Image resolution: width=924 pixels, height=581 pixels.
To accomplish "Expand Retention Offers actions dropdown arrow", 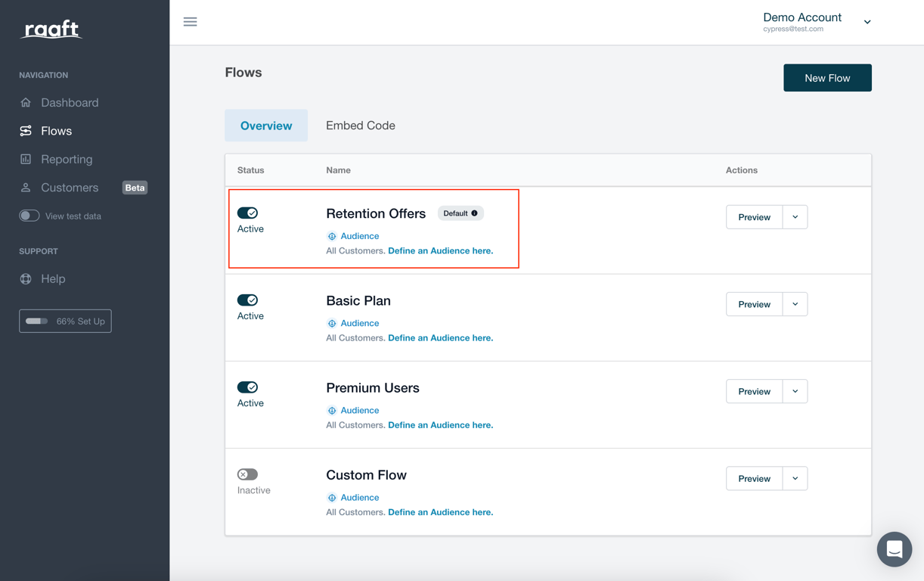I will coord(795,217).
